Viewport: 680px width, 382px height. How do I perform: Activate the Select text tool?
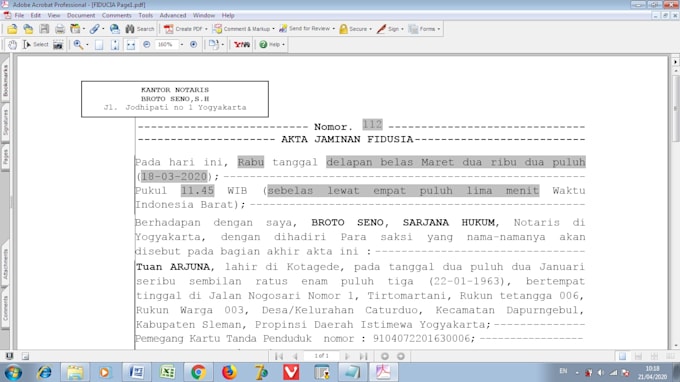(x=36, y=45)
